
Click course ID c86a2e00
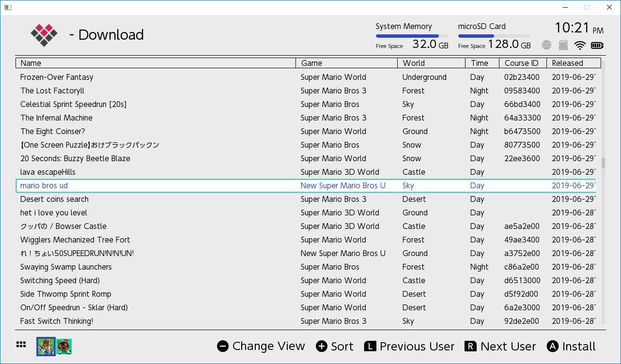(x=522, y=267)
